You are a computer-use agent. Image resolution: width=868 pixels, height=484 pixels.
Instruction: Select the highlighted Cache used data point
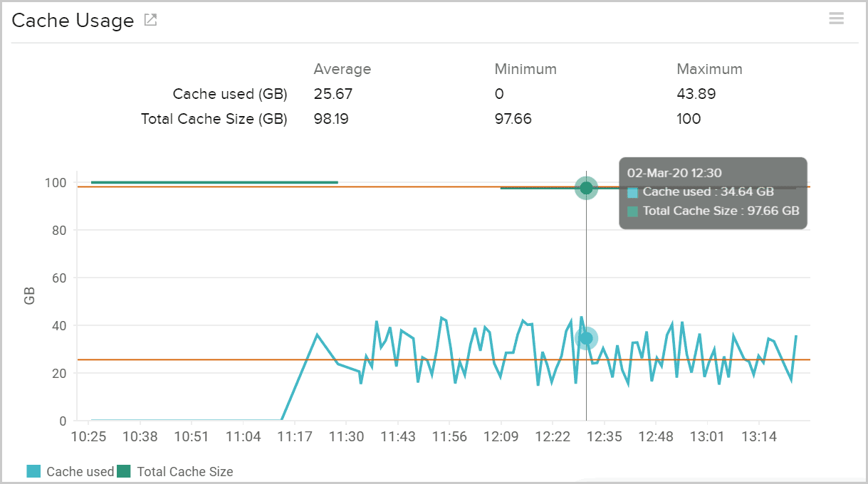[585, 339]
